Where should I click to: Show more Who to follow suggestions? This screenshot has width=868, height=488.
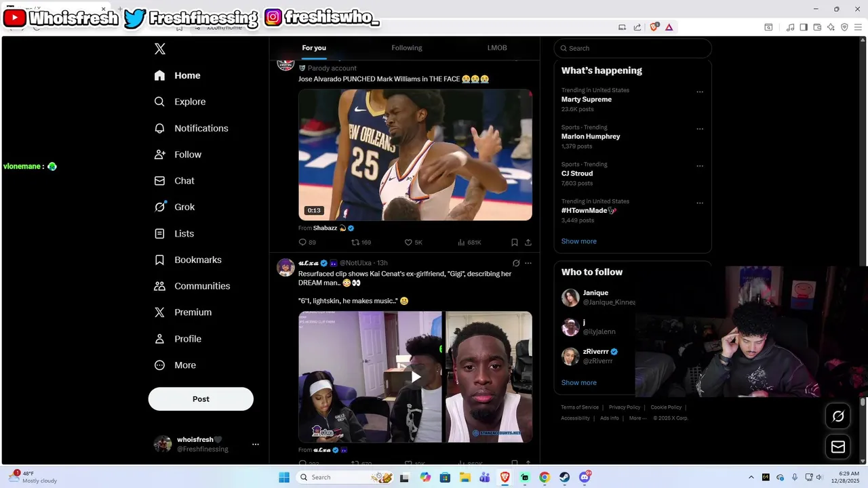coord(579,383)
